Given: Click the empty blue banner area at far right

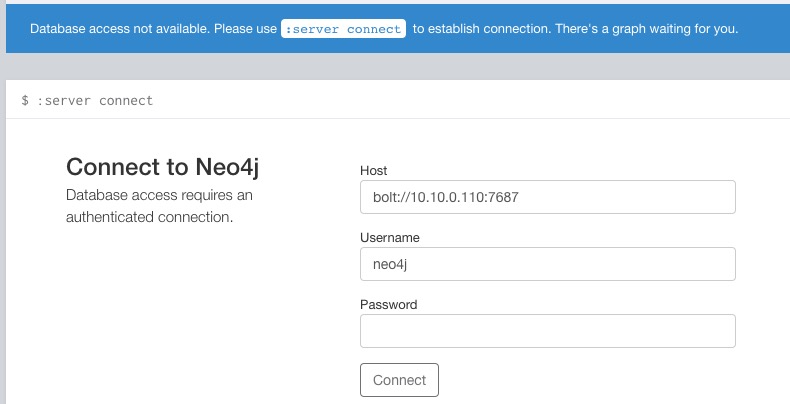Looking at the screenshot, I should [765, 29].
